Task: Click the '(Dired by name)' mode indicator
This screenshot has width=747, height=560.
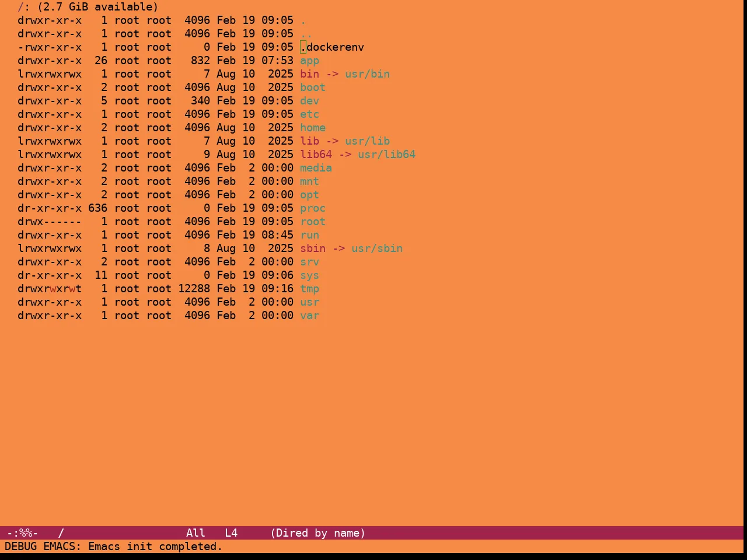Action: pos(317,533)
